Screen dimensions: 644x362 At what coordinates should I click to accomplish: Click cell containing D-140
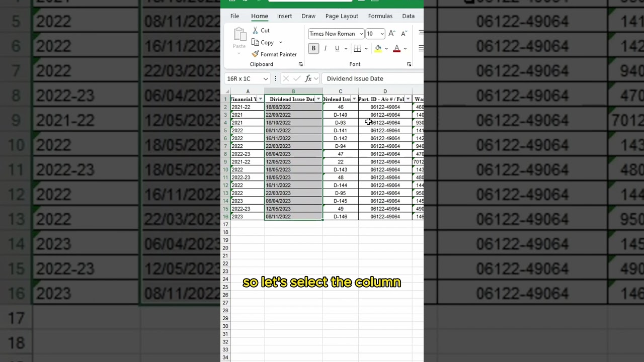tap(340, 115)
